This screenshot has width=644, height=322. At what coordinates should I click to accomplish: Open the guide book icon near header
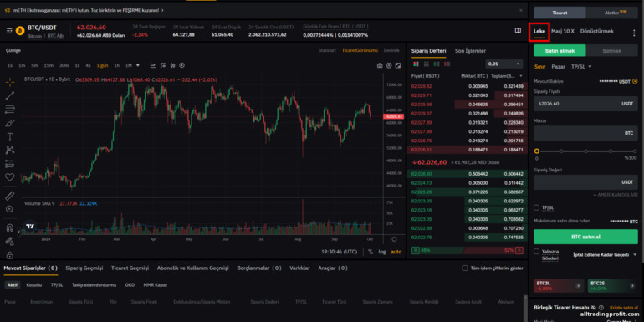(x=518, y=30)
